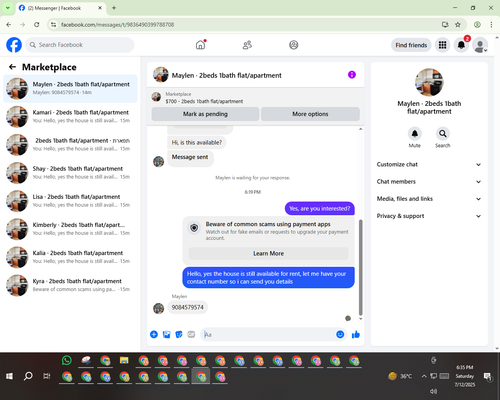This screenshot has height=400, width=500.
Task: Open the Facebook menu grid icon
Action: coord(442,45)
